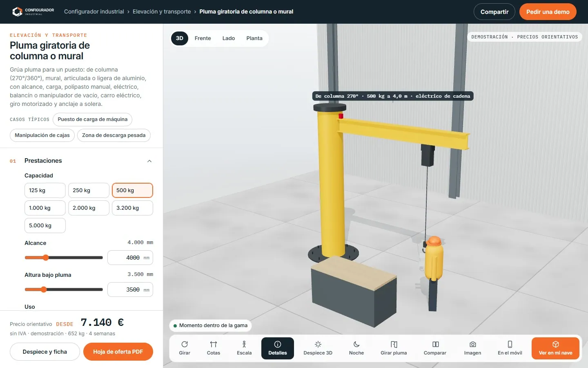Click Pedir una demo button
The image size is (588, 368).
pos(548,12)
